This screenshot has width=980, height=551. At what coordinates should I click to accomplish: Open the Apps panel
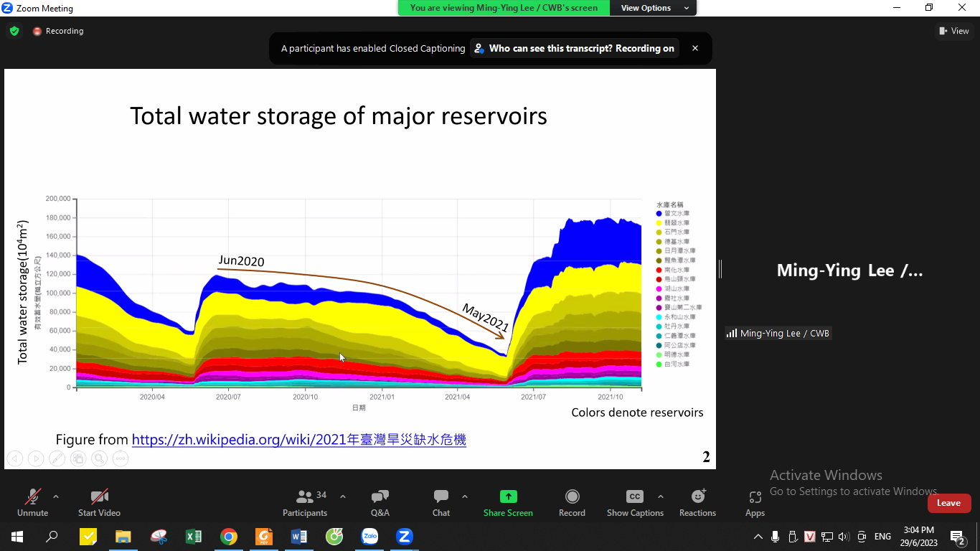(x=755, y=502)
